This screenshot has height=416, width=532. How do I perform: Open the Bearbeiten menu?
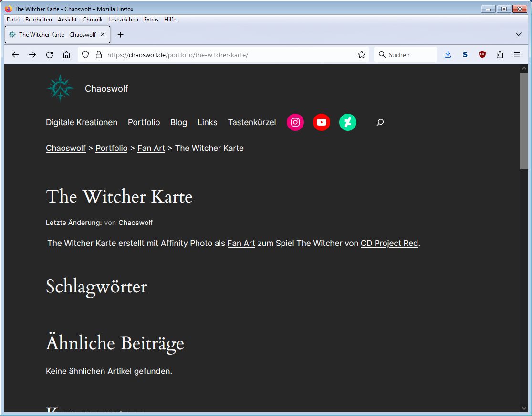39,20
